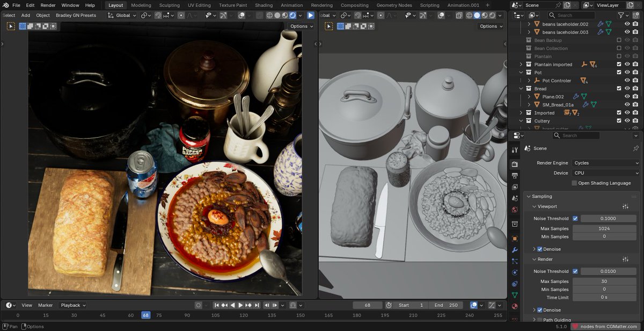This screenshot has height=331, width=644.
Task: Open the Object menu in the header
Action: click(x=42, y=15)
